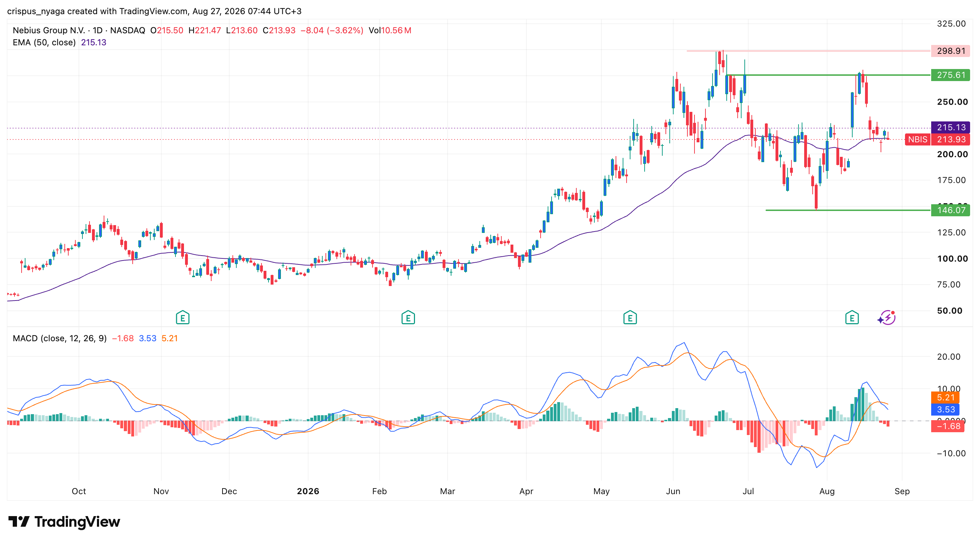Click the red 213.93 last price label

(x=951, y=139)
